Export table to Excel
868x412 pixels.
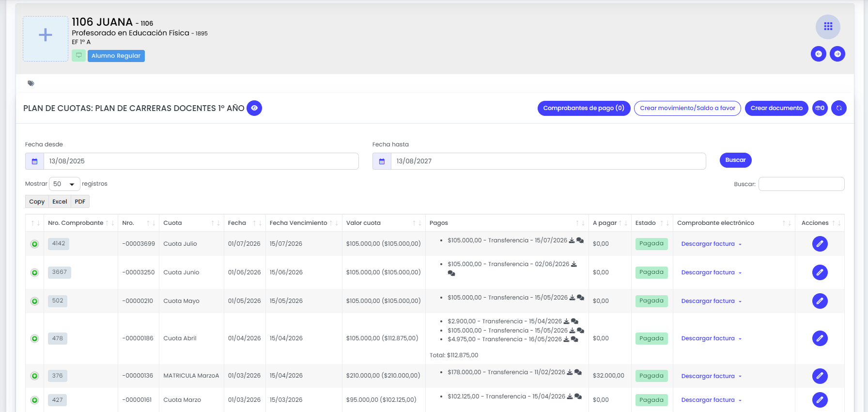pyautogui.click(x=60, y=202)
